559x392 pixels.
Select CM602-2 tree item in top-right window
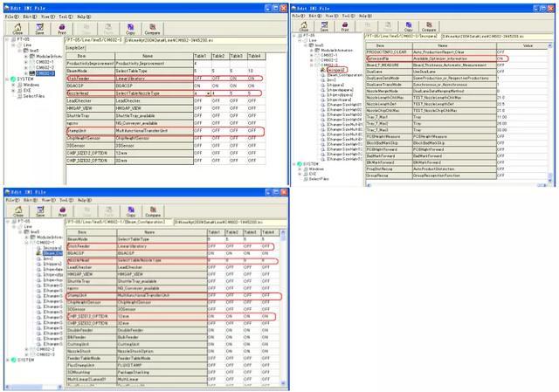(x=328, y=60)
